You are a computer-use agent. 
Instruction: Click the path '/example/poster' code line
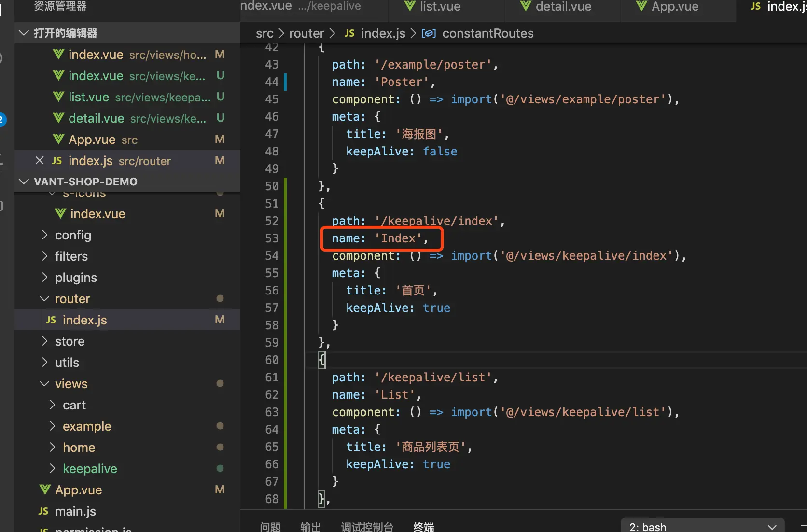415,64
